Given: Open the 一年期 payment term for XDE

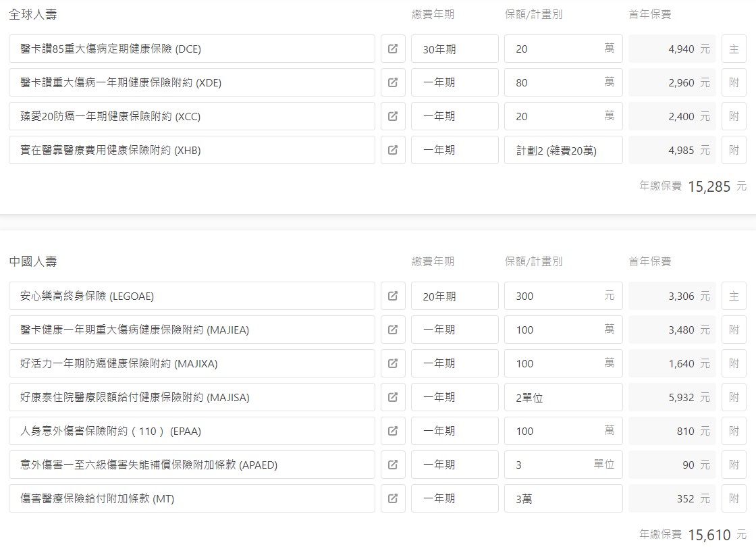Looking at the screenshot, I should click(x=455, y=82).
